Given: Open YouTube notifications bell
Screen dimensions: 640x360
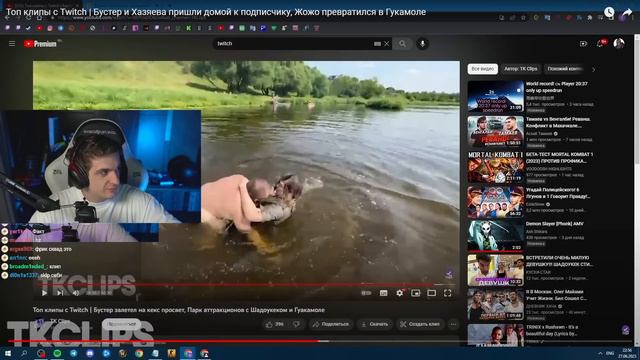Looking at the screenshot, I should pos(600,43).
